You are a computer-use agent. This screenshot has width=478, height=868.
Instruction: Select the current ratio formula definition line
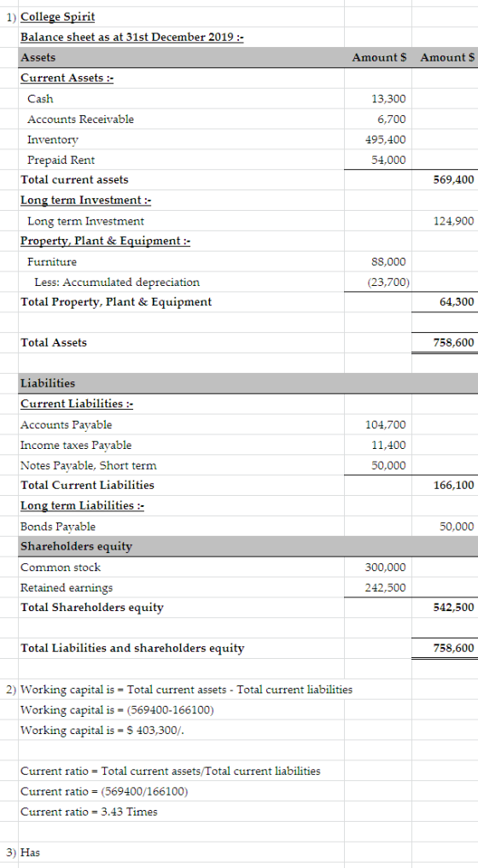coord(171,771)
